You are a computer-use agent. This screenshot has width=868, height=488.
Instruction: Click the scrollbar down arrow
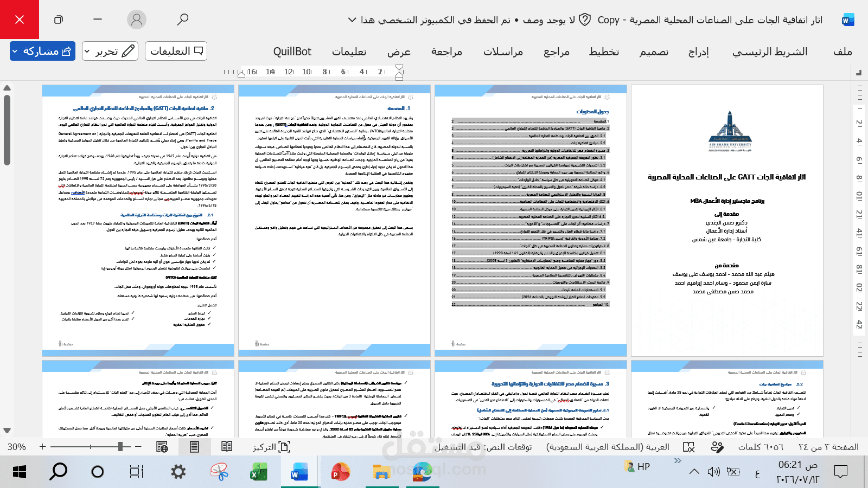pos(7,431)
